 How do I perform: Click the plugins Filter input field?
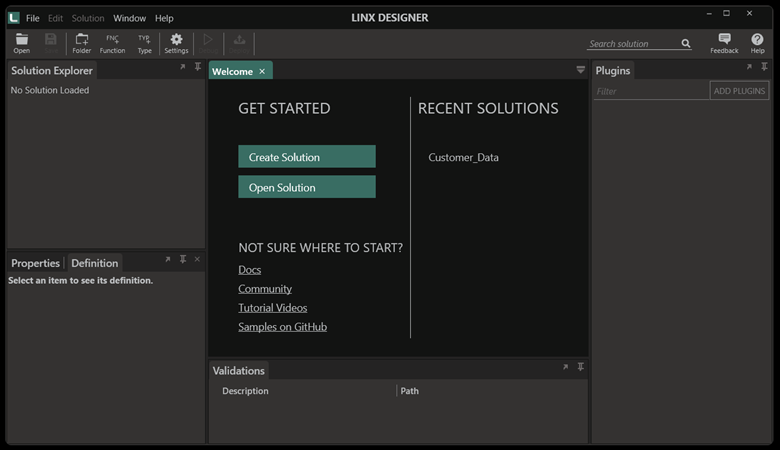(652, 91)
